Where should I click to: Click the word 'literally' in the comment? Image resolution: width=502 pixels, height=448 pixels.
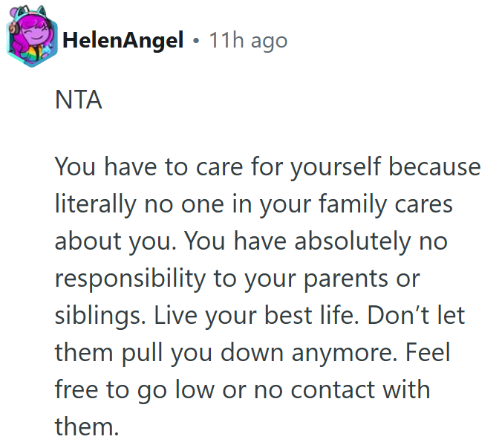pos(95,204)
